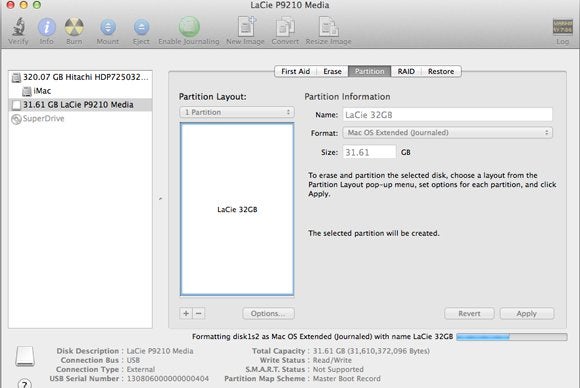
Task: Click Enable Journaling toolbar icon
Action: (189, 27)
